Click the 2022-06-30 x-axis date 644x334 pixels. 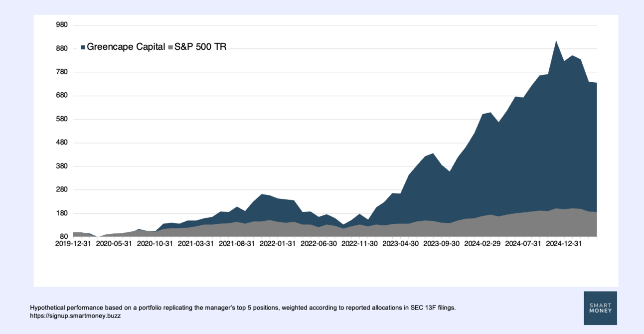[319, 244]
